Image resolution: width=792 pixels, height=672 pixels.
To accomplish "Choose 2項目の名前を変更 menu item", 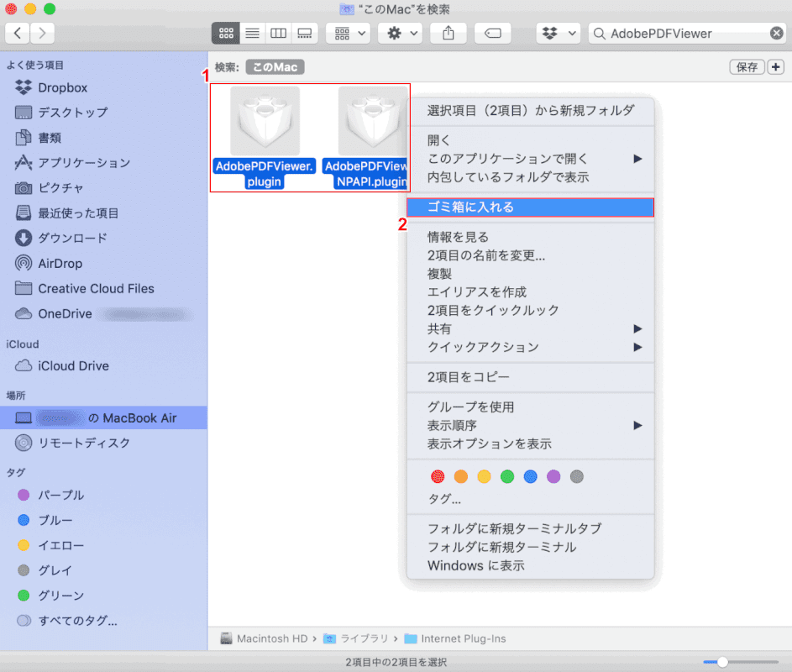I will (530, 255).
